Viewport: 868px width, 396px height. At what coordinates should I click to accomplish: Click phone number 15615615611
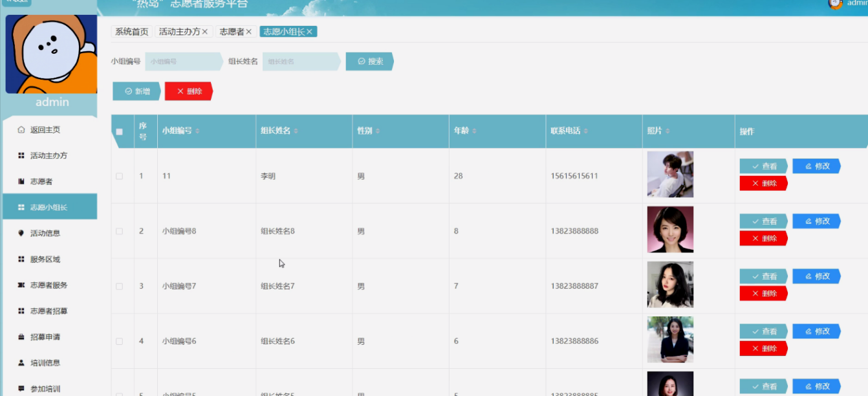[574, 176]
